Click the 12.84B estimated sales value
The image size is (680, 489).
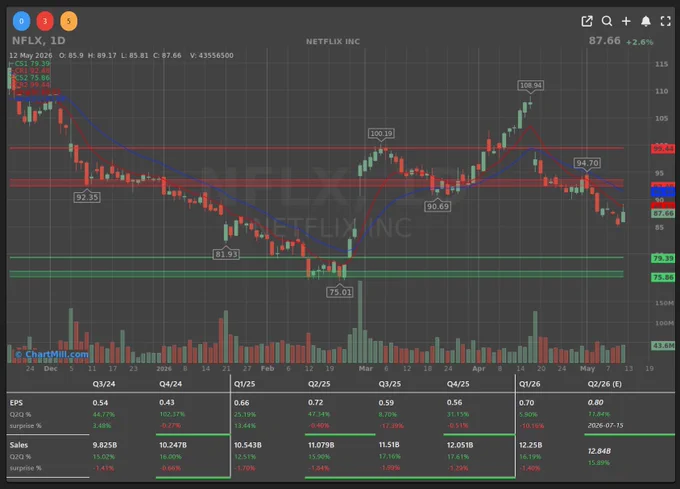(599, 451)
